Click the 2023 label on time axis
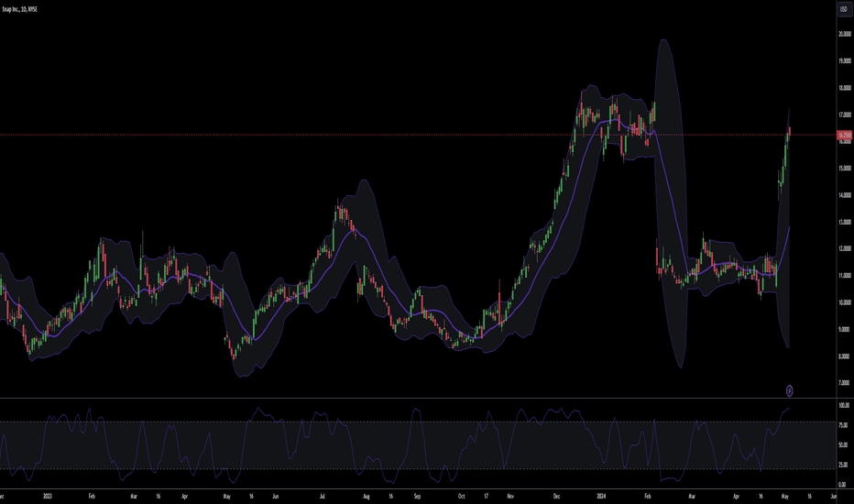Screen dimensions: 854x504 [48, 497]
